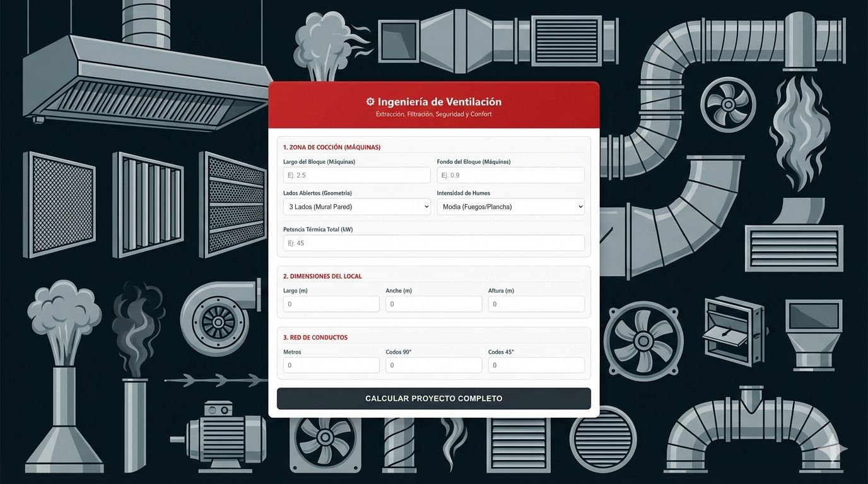Click the Red de Conductos section heading
The image size is (868, 484).
tap(315, 338)
